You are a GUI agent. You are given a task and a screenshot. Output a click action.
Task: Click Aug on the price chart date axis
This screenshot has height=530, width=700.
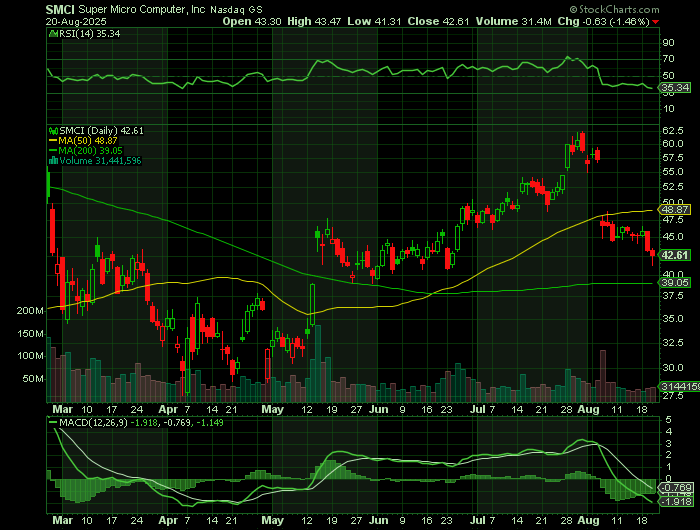(588, 409)
